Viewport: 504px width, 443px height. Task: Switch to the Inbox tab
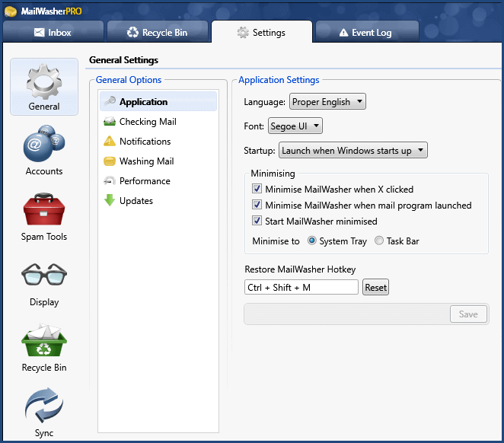pos(53,32)
